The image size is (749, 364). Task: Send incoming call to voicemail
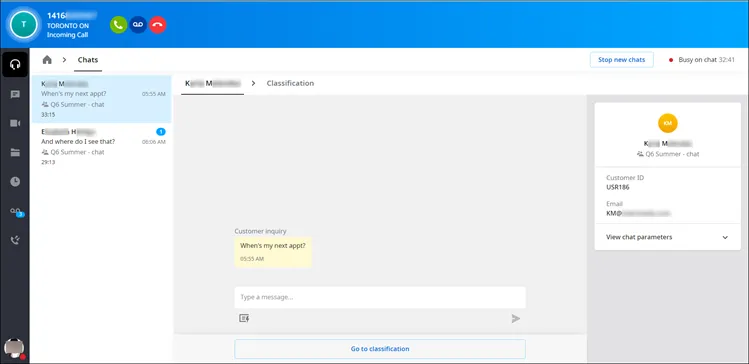click(x=138, y=25)
